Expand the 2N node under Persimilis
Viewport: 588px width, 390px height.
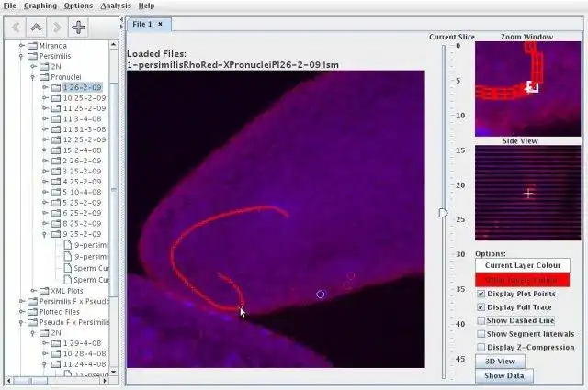pos(33,67)
